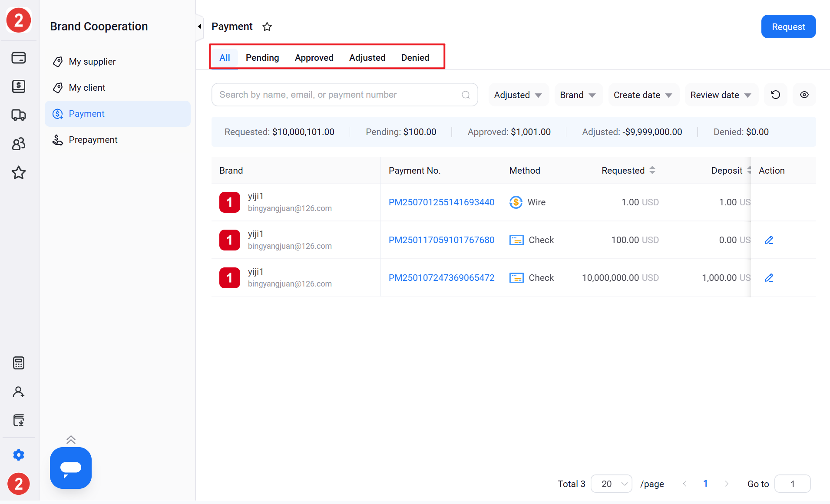Click the download list icon in left rail
Viewport: 830px width, 504px height.
(x=19, y=420)
